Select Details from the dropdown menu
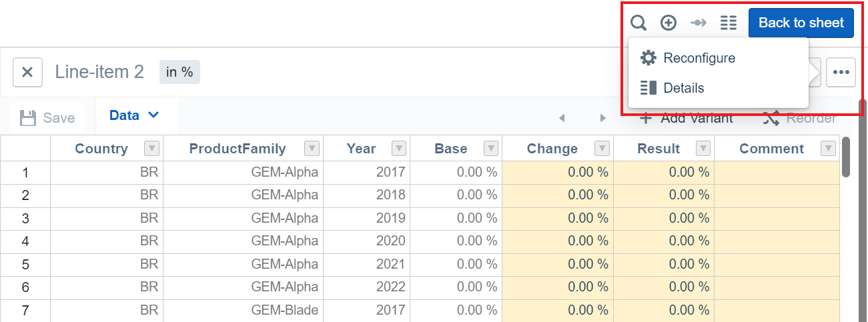868x322 pixels. click(x=683, y=88)
